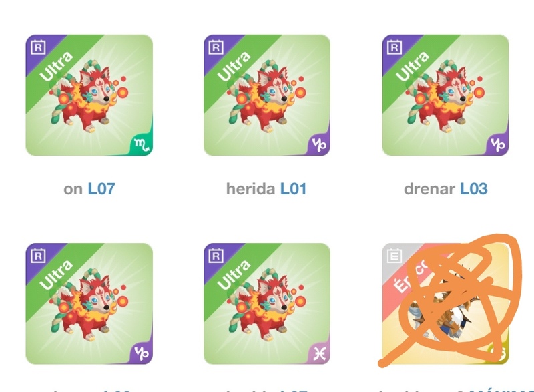Click the 'drenar' card name text

tap(429, 189)
